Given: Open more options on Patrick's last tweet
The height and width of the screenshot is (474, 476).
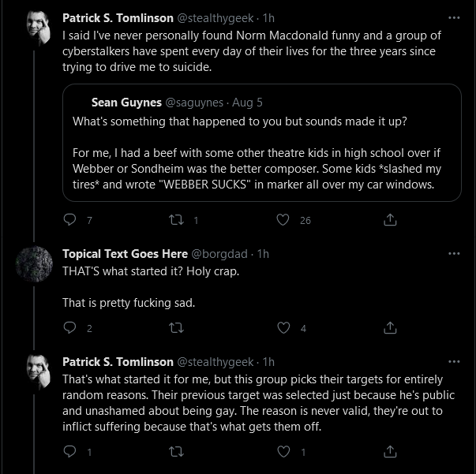Looking at the screenshot, I should point(454,361).
